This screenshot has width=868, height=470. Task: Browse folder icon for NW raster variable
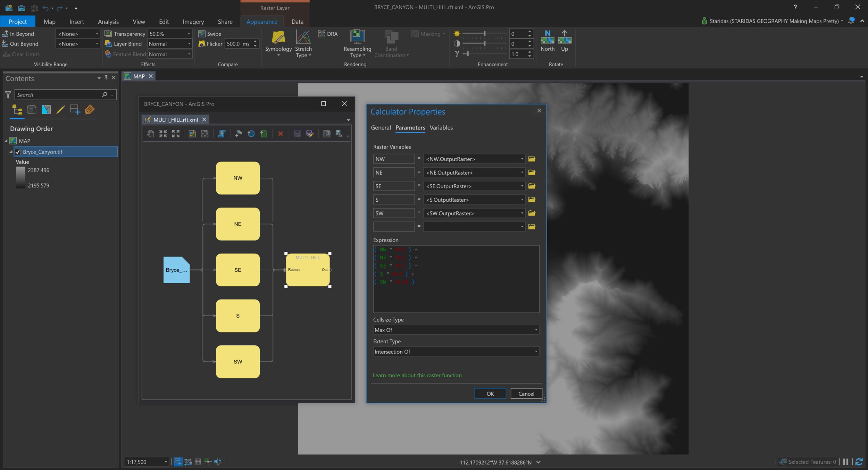click(532, 159)
